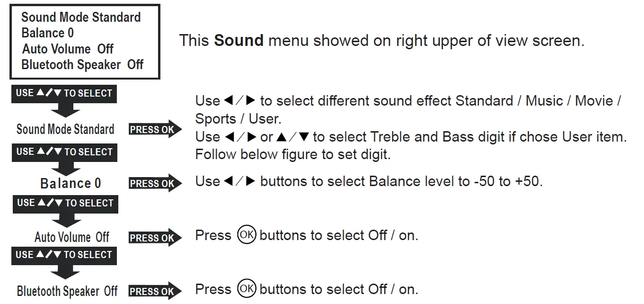Click USE ▲/▼ TO SELECT banner directly above Balance 0
644x304 pixels.
[x=64, y=152]
